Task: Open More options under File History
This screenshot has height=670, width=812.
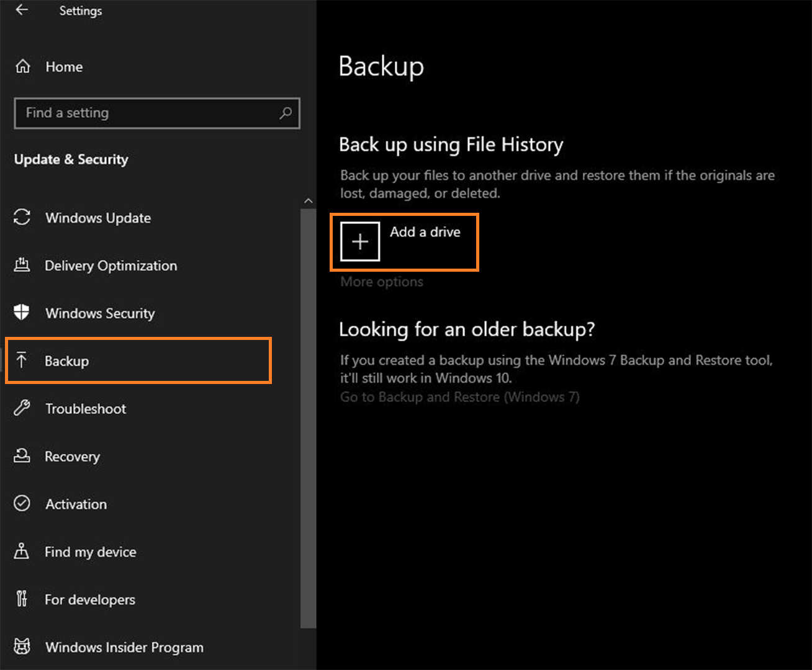Action: click(381, 282)
